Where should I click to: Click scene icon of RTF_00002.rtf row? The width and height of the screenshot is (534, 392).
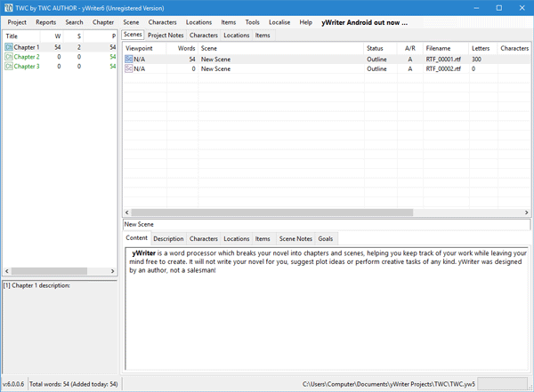pyautogui.click(x=129, y=68)
